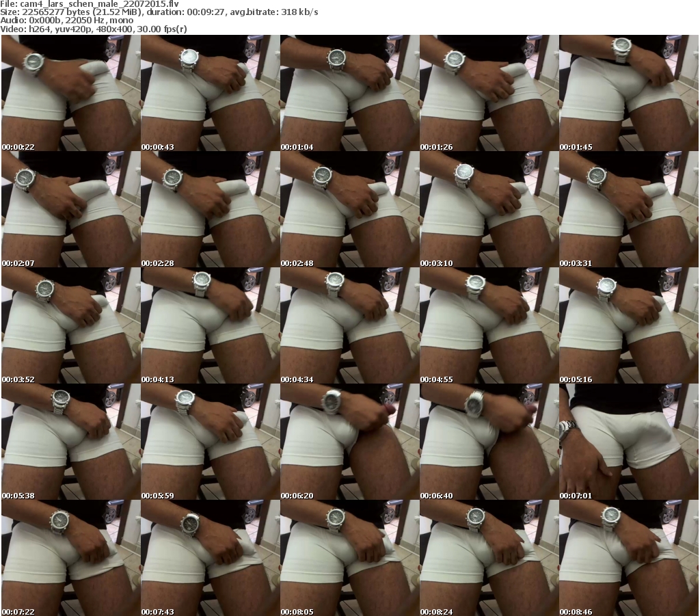Click the thumbnail at 00:07:22
The height and width of the screenshot is (616, 700).
(71, 558)
